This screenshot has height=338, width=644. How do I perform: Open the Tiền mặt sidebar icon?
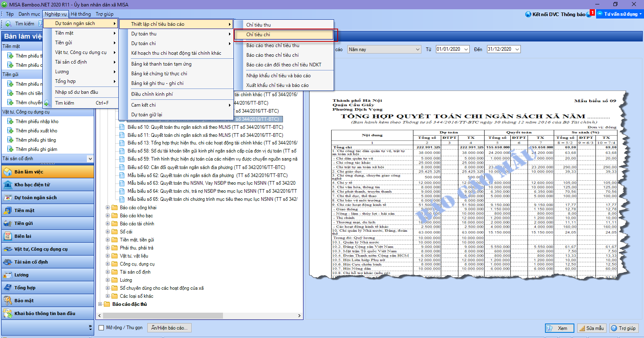point(8,210)
